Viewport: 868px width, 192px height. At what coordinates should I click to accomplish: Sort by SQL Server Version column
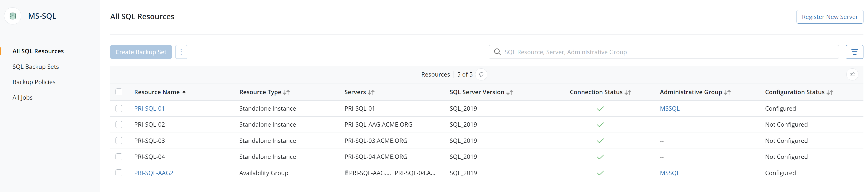(509, 92)
